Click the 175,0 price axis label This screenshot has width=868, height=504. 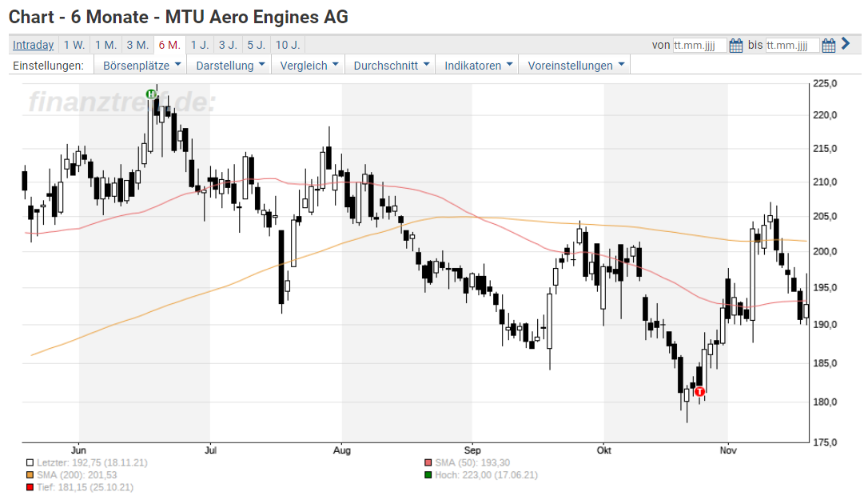tap(825, 442)
